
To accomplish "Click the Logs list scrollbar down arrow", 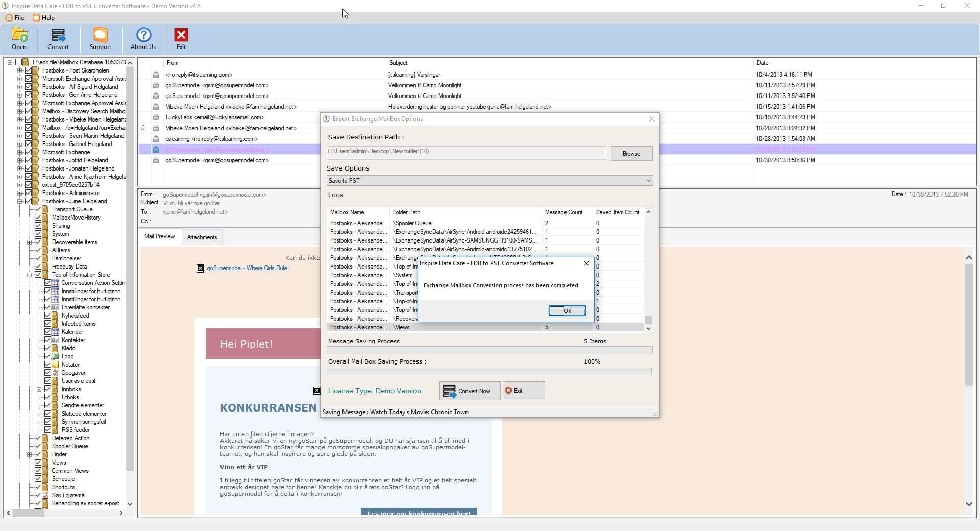I will pyautogui.click(x=648, y=328).
